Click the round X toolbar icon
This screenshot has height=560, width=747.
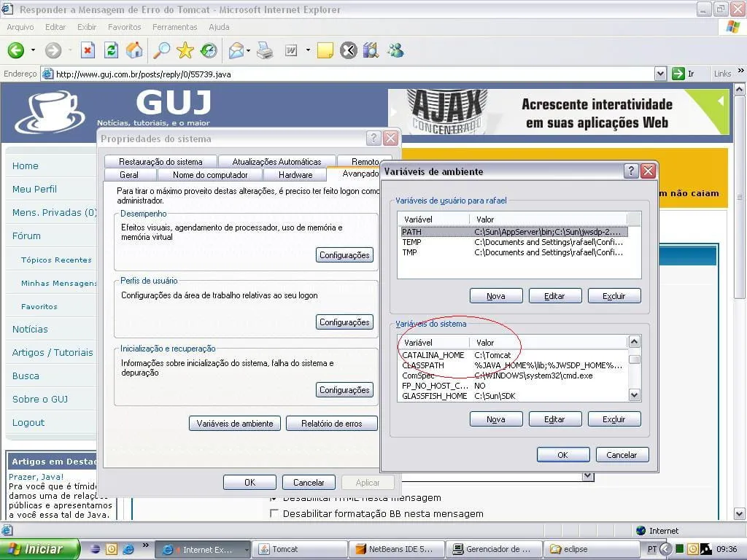(x=349, y=50)
